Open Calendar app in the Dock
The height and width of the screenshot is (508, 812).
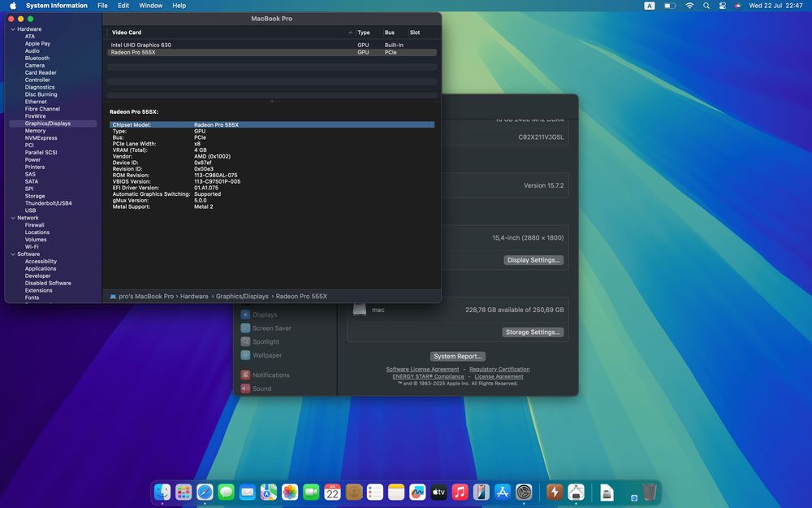click(x=332, y=492)
